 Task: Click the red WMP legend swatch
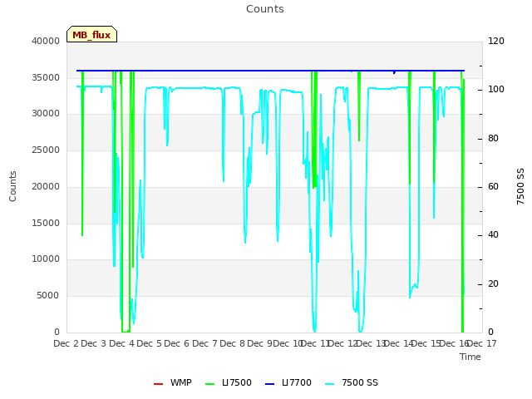(158, 383)
